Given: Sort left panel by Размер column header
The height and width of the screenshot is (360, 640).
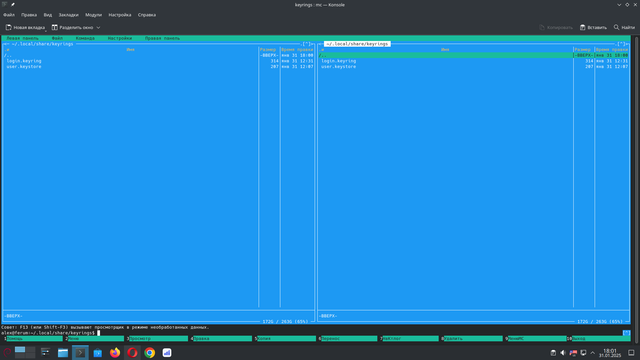Looking at the screenshot, I should pyautogui.click(x=268, y=49).
